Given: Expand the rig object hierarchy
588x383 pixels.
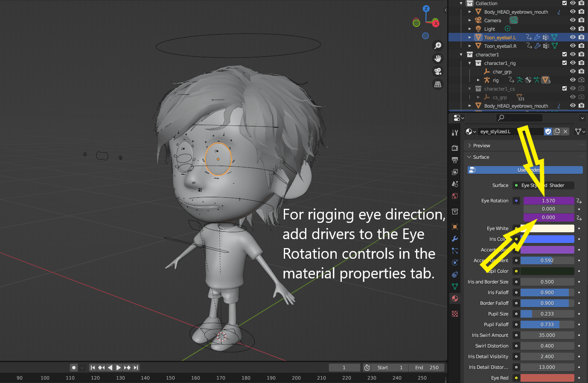Looking at the screenshot, I should (x=478, y=80).
